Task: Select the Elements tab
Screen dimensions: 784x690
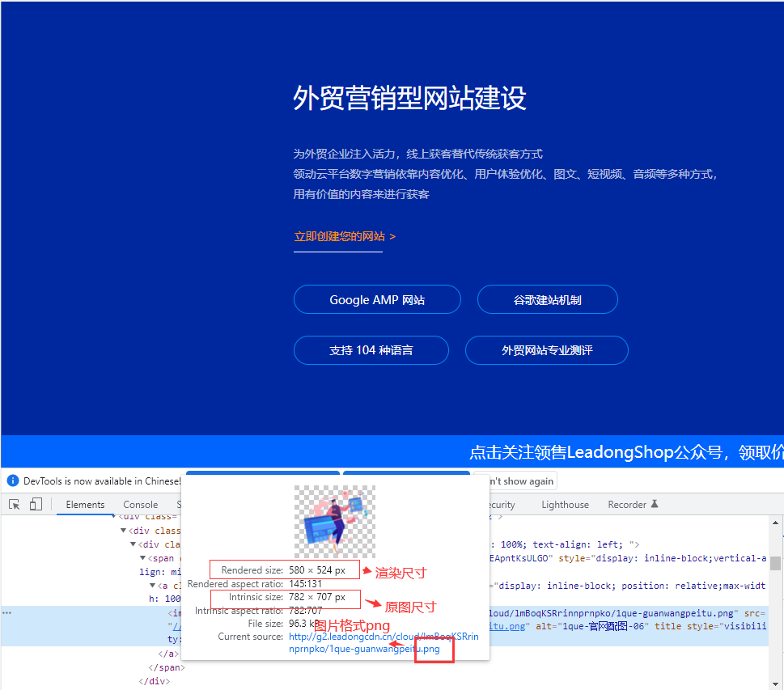Action: pos(85,505)
